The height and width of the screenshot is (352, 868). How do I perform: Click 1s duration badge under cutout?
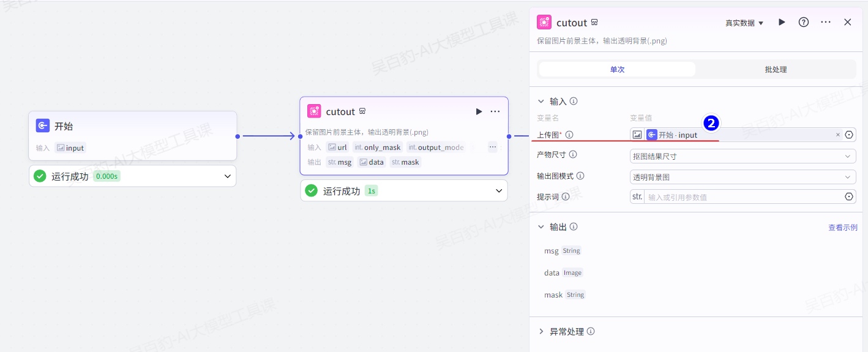371,191
